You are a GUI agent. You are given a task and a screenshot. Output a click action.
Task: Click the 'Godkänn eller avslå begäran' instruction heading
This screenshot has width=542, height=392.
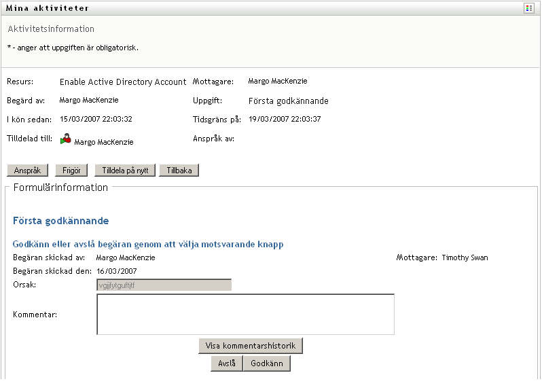148,244
